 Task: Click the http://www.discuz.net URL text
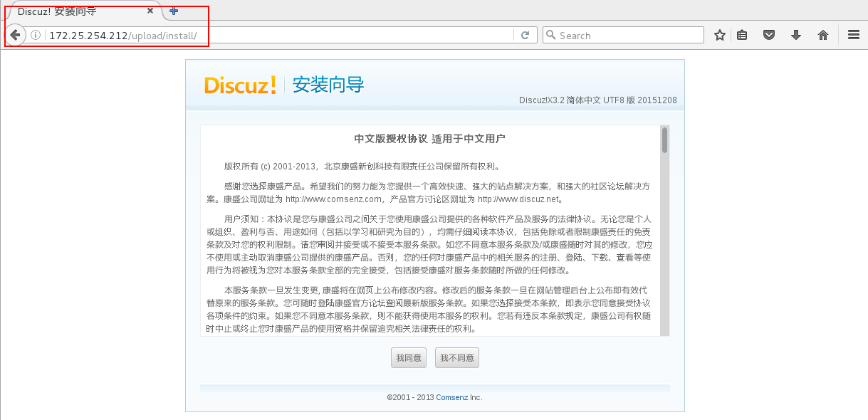click(519, 199)
